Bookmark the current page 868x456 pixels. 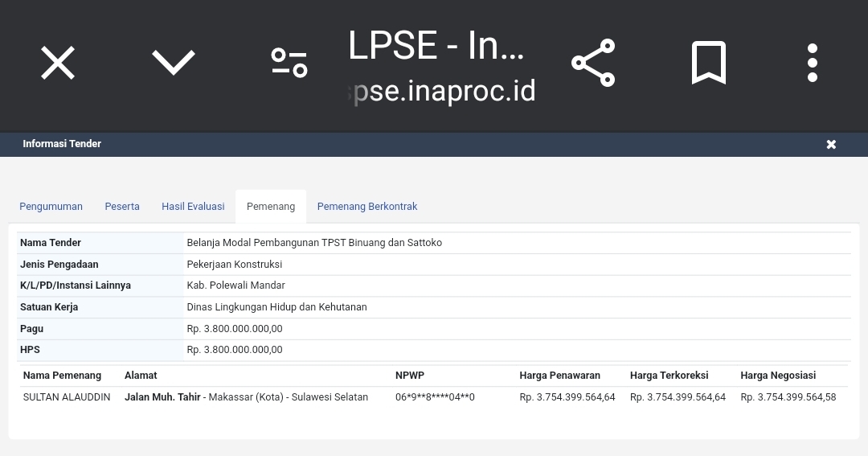click(709, 63)
